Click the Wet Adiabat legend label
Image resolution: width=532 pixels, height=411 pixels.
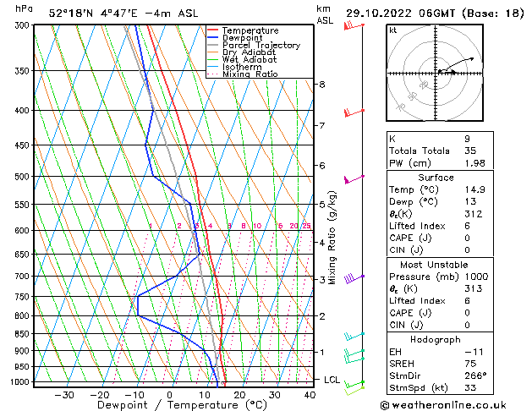(x=250, y=60)
